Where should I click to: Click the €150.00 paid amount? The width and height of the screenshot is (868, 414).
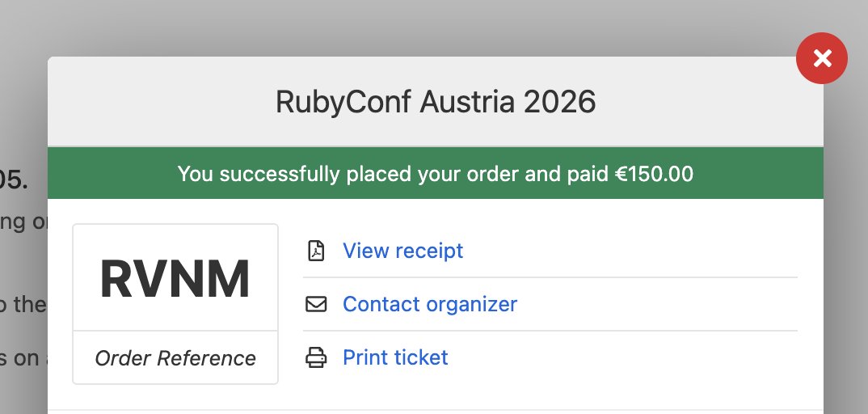tap(655, 174)
